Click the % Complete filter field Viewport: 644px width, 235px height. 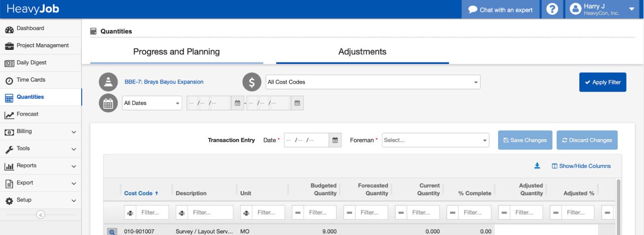(x=475, y=212)
